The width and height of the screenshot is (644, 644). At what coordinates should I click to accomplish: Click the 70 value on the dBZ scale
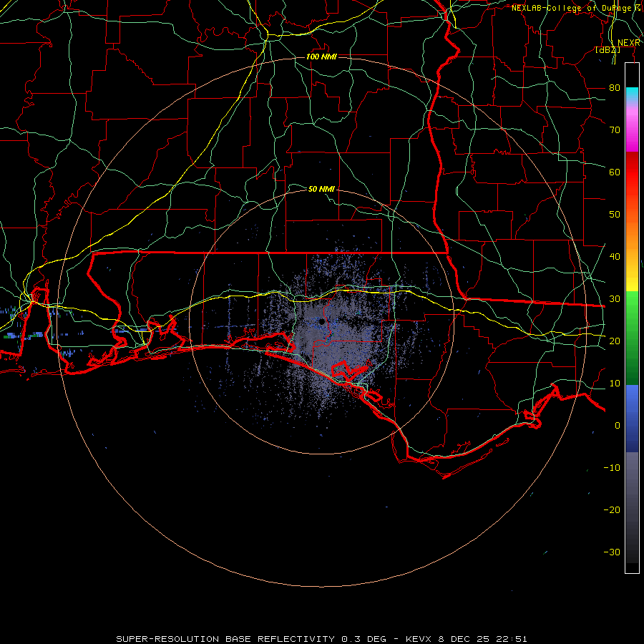coord(615,130)
